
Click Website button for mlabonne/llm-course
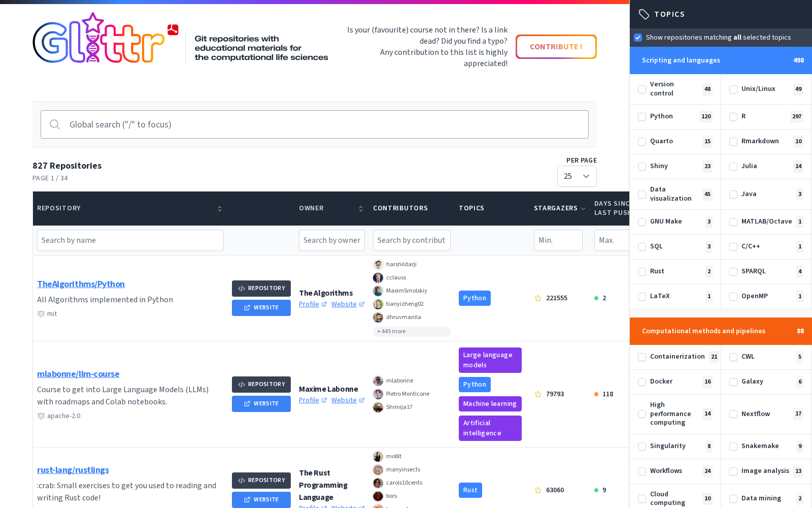point(261,404)
